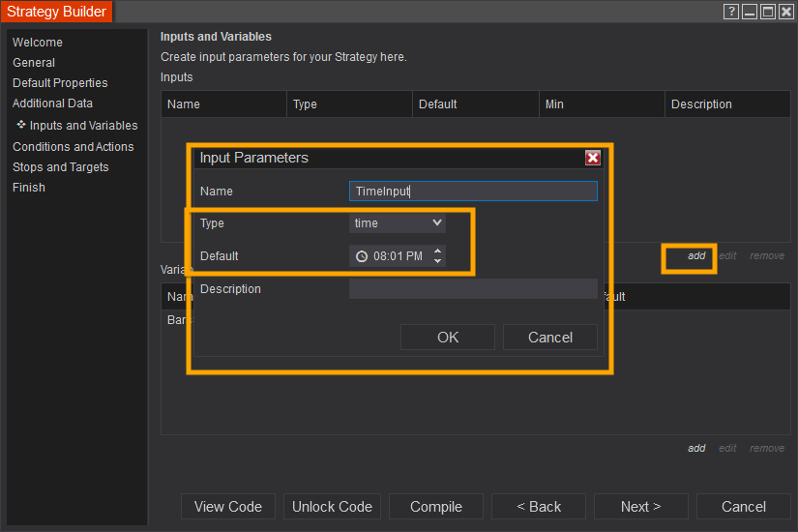Click the Unlock Code button
The width and height of the screenshot is (798, 532).
click(332, 507)
